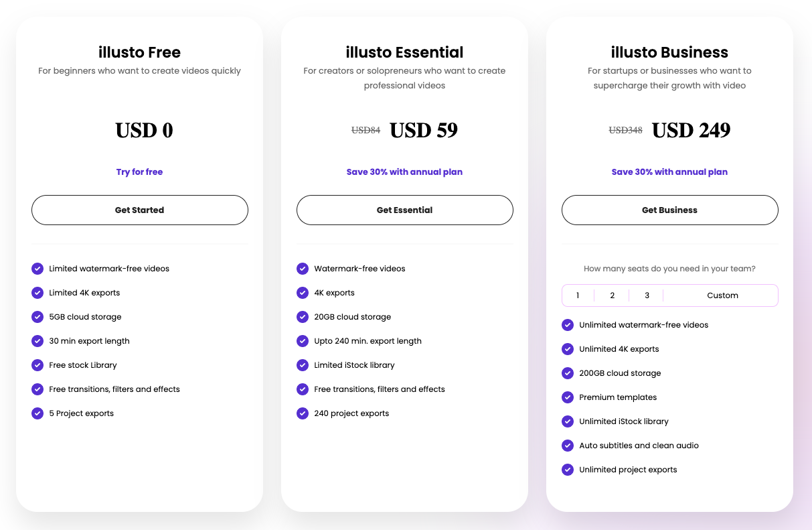Click Essential's Save 30% with annual plan
812x530 pixels.
404,172
